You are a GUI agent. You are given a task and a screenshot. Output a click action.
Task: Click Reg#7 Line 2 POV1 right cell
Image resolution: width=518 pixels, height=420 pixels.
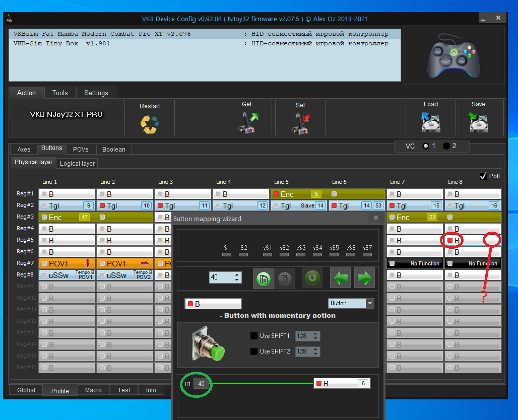tap(125, 263)
